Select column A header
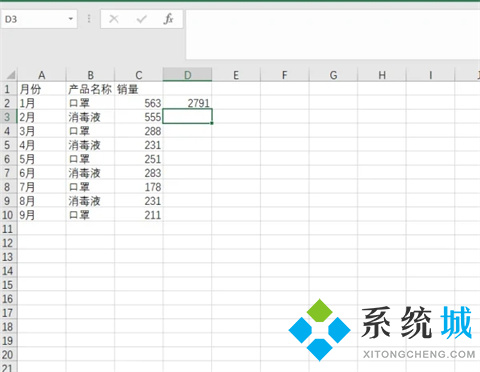 tap(42, 75)
